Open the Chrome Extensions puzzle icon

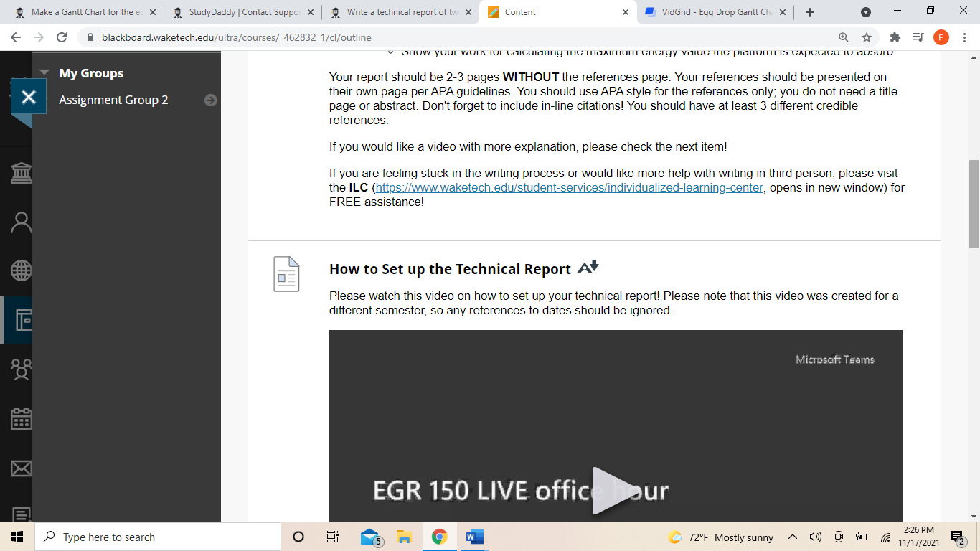(x=895, y=37)
